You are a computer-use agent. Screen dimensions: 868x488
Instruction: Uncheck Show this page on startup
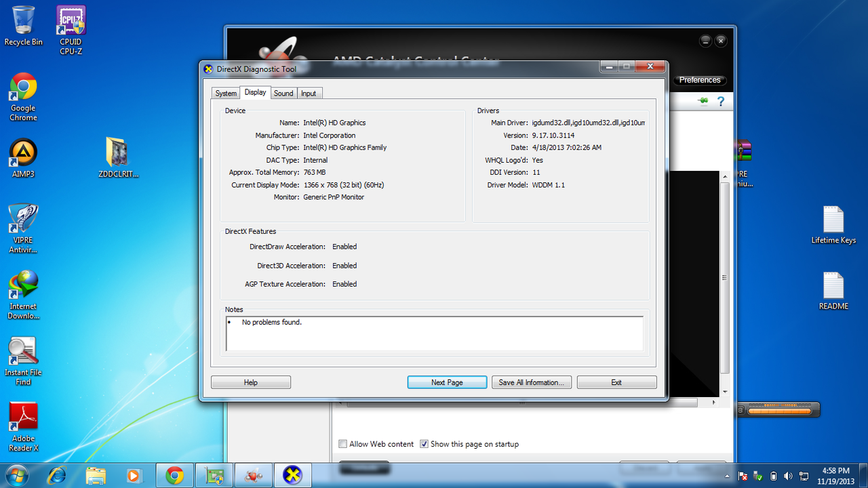coord(424,444)
